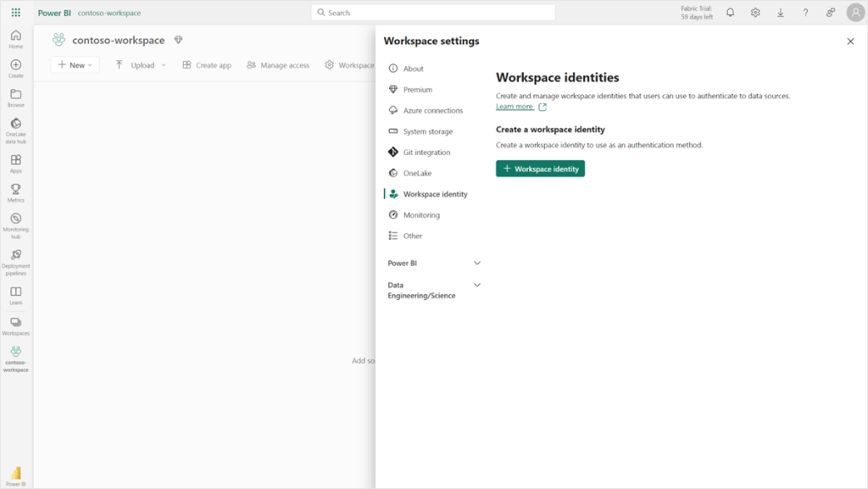Screen dimensions: 868x489
Task: Open the help question mark icon
Action: click(805, 13)
